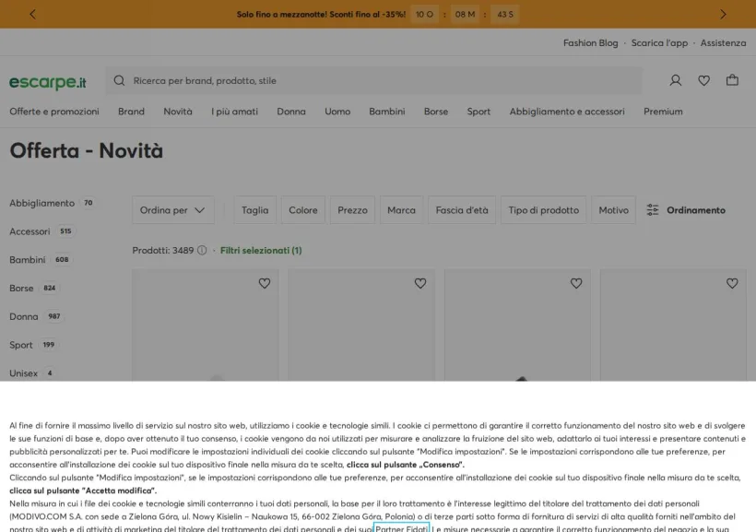Open Offerte e promozioni menu
Screen dimensions: 756x532
pyautogui.click(x=54, y=112)
